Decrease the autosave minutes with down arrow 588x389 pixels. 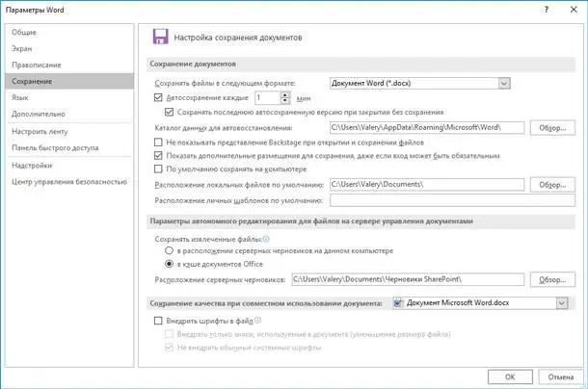click(x=284, y=101)
